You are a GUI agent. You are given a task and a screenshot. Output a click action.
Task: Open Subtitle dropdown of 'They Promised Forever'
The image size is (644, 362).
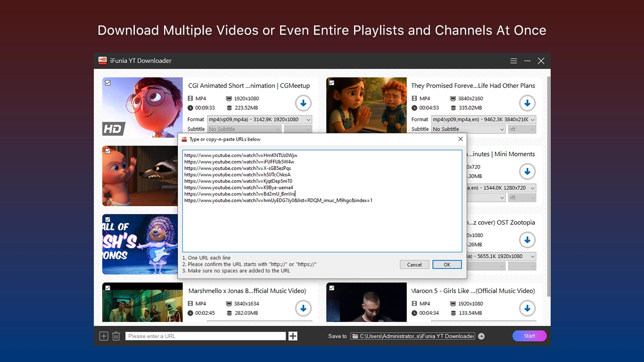[x=468, y=129]
